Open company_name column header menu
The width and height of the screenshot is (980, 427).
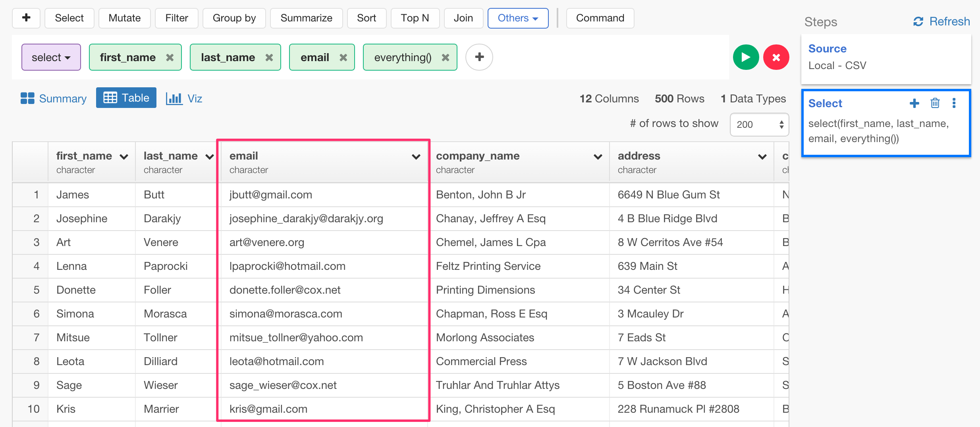click(x=598, y=157)
